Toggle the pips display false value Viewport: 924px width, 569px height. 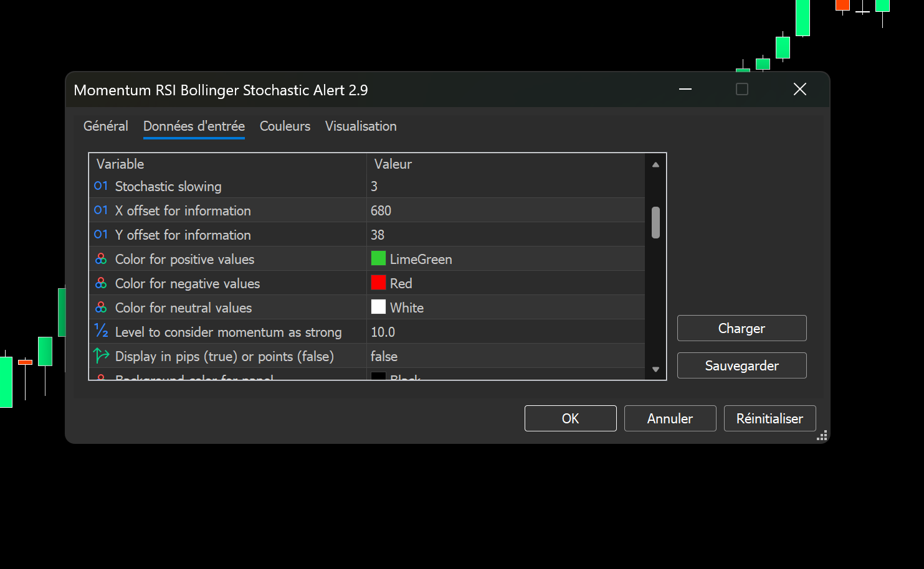[x=384, y=356]
